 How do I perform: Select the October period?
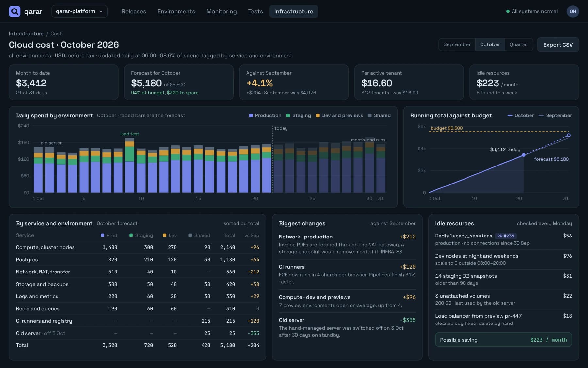(x=490, y=44)
